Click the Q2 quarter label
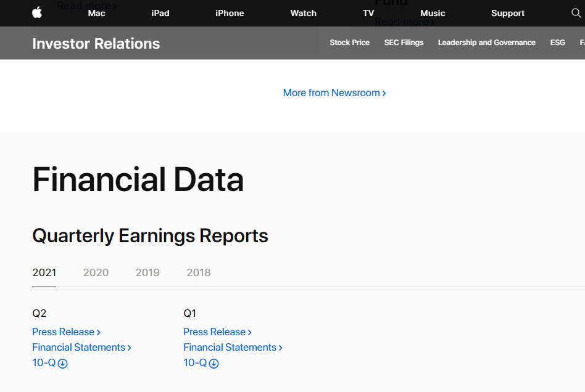 pos(39,313)
